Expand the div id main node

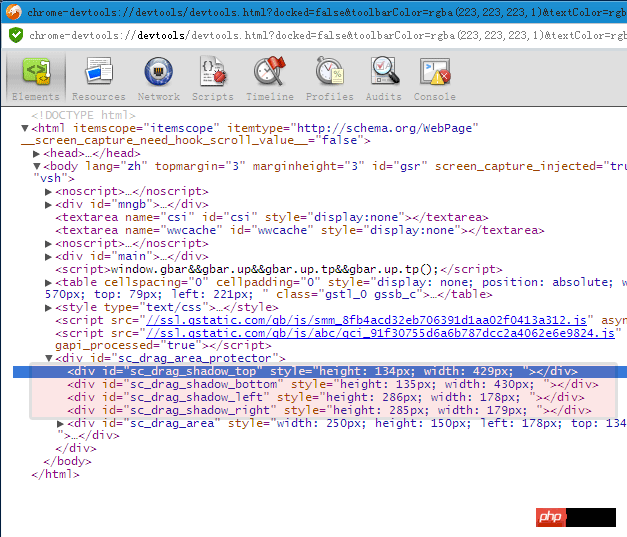pos(48,257)
